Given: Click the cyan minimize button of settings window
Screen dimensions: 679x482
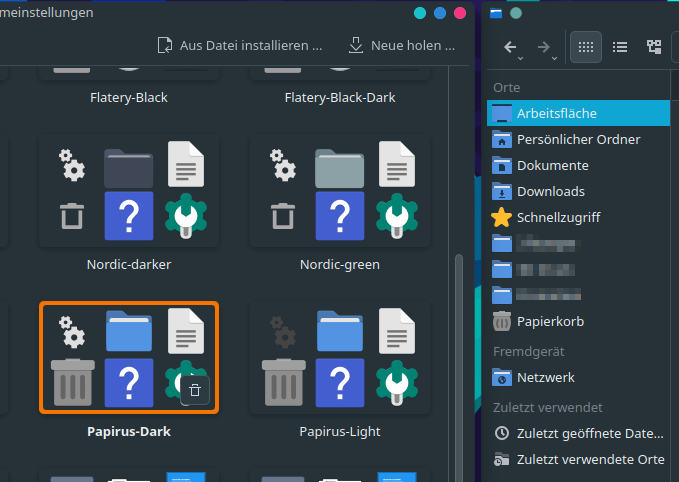Looking at the screenshot, I should pos(420,13).
